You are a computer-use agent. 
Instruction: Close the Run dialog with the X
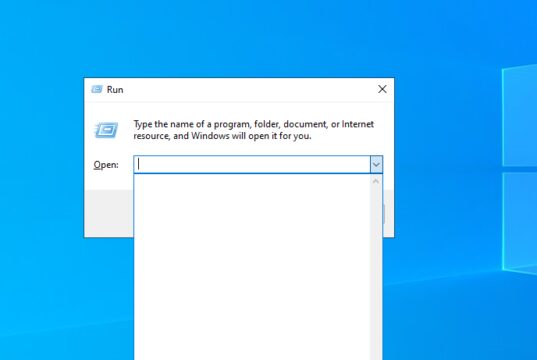[x=382, y=89]
